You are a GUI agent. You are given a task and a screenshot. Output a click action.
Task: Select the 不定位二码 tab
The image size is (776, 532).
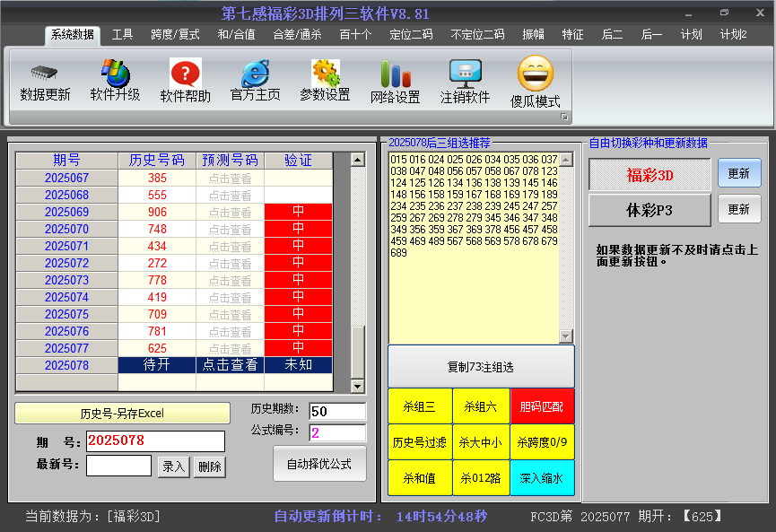[x=477, y=35]
